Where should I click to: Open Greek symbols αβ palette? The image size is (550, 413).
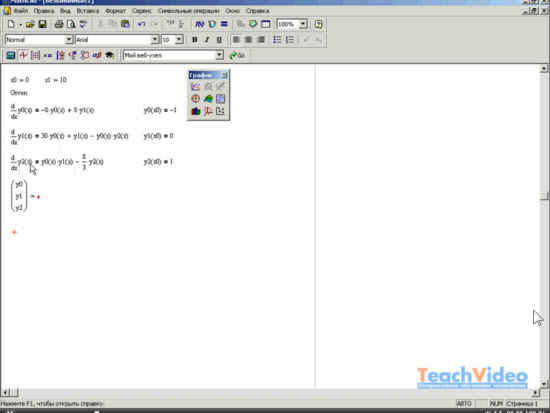(97, 55)
